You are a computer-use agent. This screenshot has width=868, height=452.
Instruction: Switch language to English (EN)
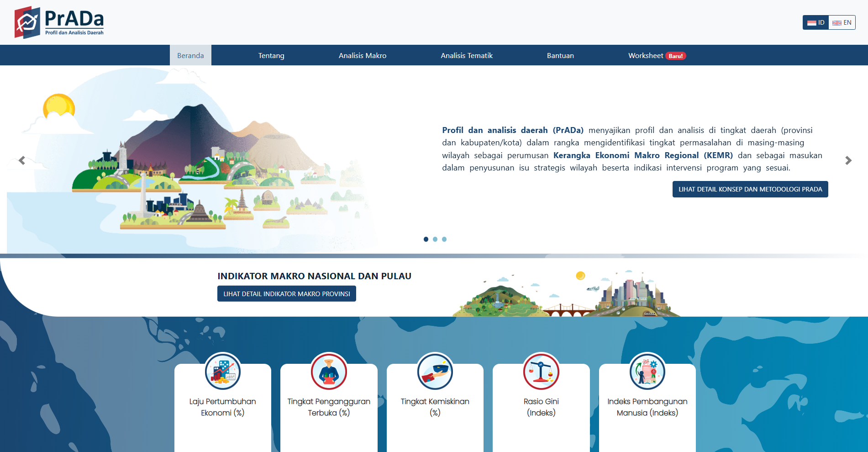(842, 22)
